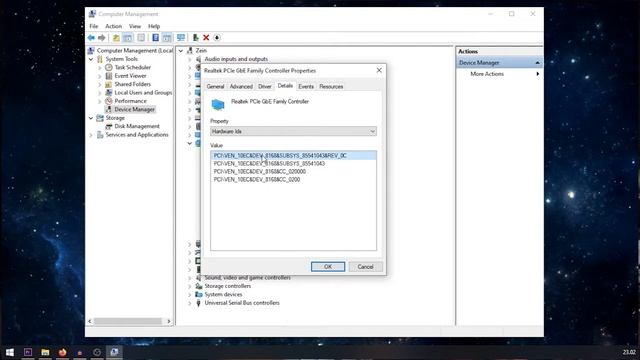
Task: Open the Action menu
Action: [x=113, y=26]
